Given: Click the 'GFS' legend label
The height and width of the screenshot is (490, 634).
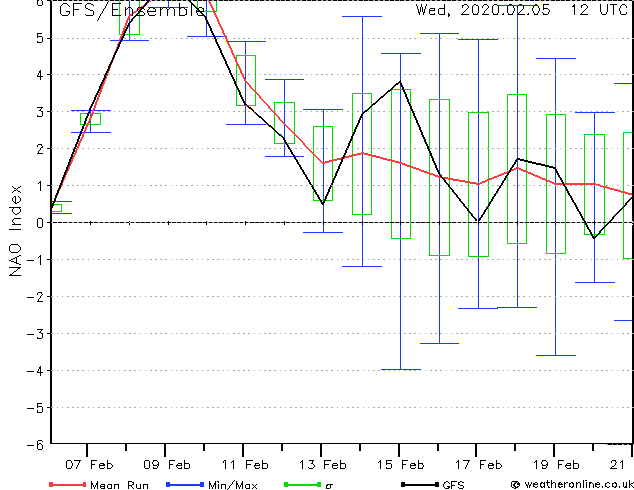Looking at the screenshot, I should pyautogui.click(x=453, y=485).
